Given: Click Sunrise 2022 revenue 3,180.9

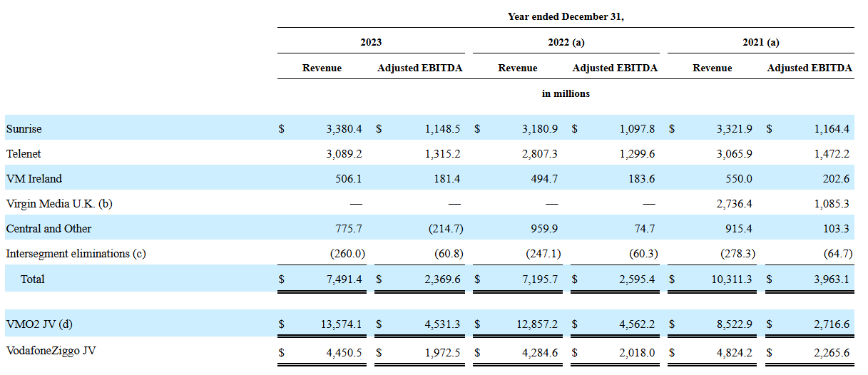Looking at the screenshot, I should tap(539, 129).
